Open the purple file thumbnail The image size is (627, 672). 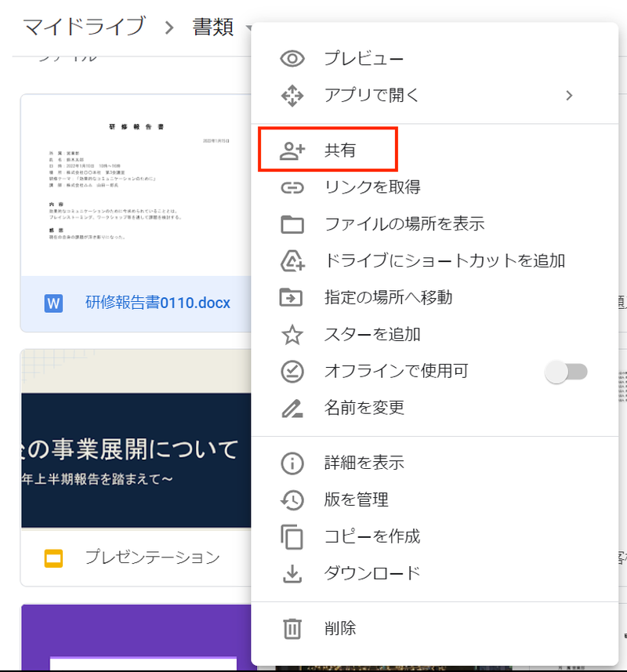[x=136, y=637]
